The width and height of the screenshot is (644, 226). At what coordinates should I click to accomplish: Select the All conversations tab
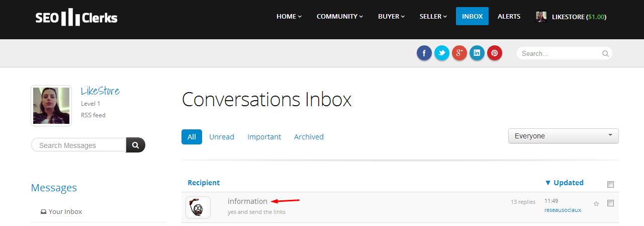tap(192, 136)
